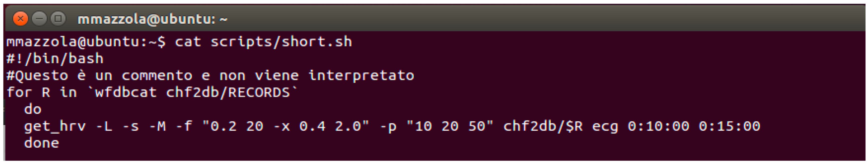Click the "10 20 50" quoted argument
The width and height of the screenshot is (868, 165).
[x=449, y=126]
